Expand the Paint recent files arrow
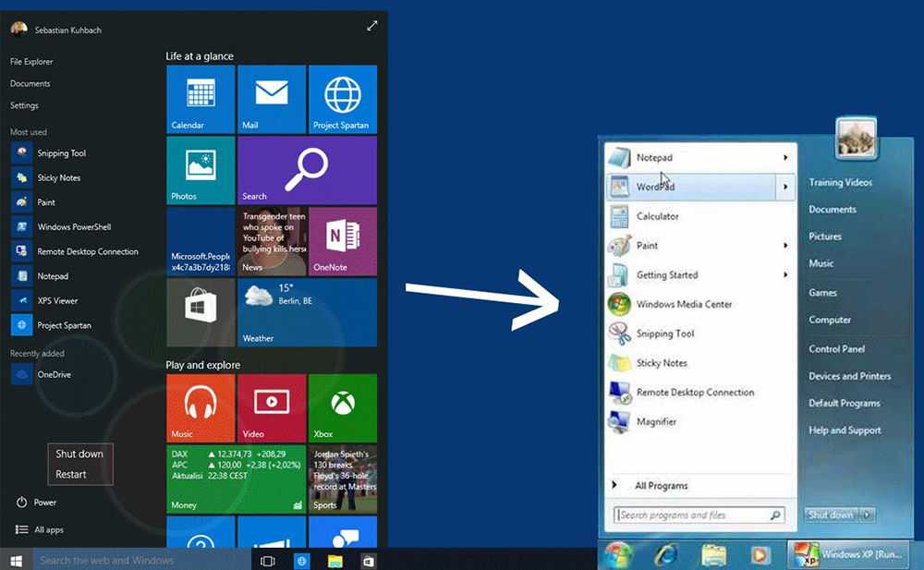This screenshot has height=570, width=924. (785, 246)
